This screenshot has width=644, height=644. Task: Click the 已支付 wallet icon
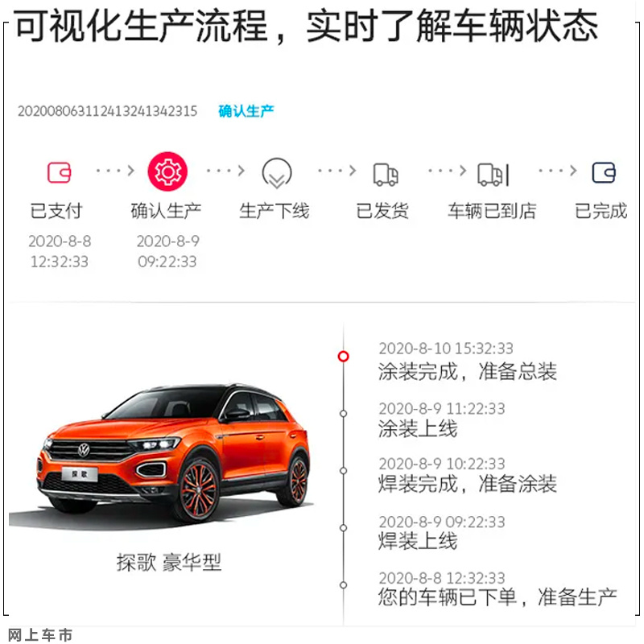(59, 172)
